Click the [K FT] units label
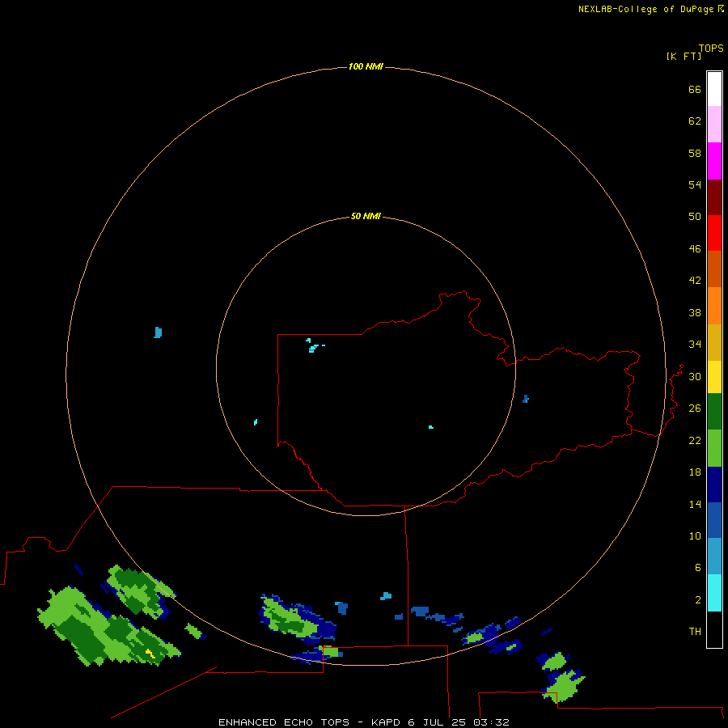Screen dimensions: 728x728 tap(684, 56)
